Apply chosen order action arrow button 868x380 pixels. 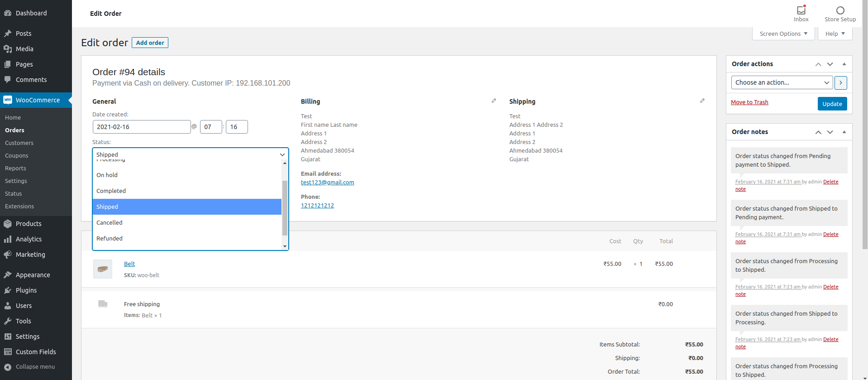click(x=841, y=82)
